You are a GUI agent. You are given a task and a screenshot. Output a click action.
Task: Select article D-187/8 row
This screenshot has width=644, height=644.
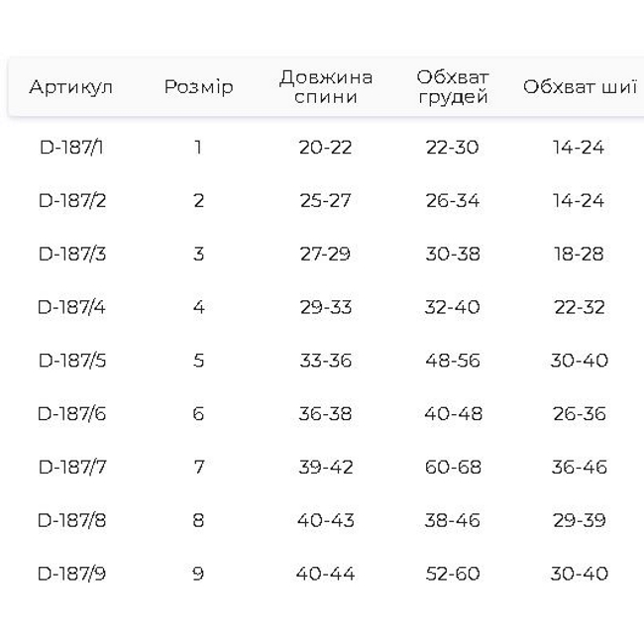pos(72,520)
